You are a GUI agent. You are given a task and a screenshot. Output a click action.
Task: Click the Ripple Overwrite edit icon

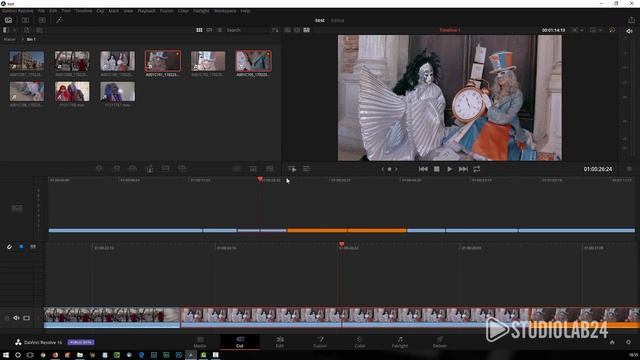(x=133, y=169)
